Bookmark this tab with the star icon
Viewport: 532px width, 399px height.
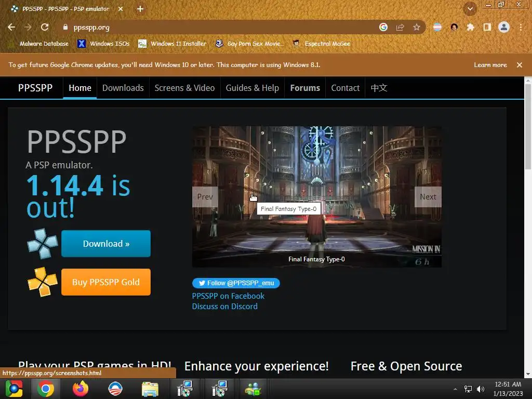coord(417,27)
